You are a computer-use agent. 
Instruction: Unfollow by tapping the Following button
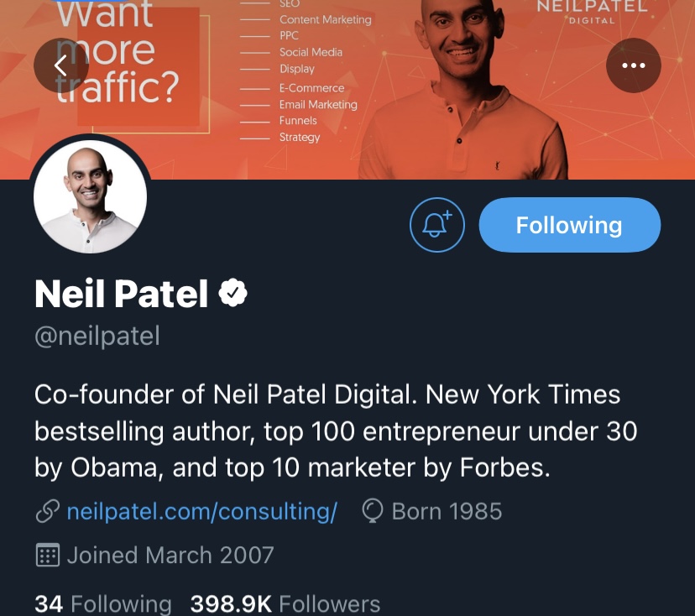[x=569, y=225]
